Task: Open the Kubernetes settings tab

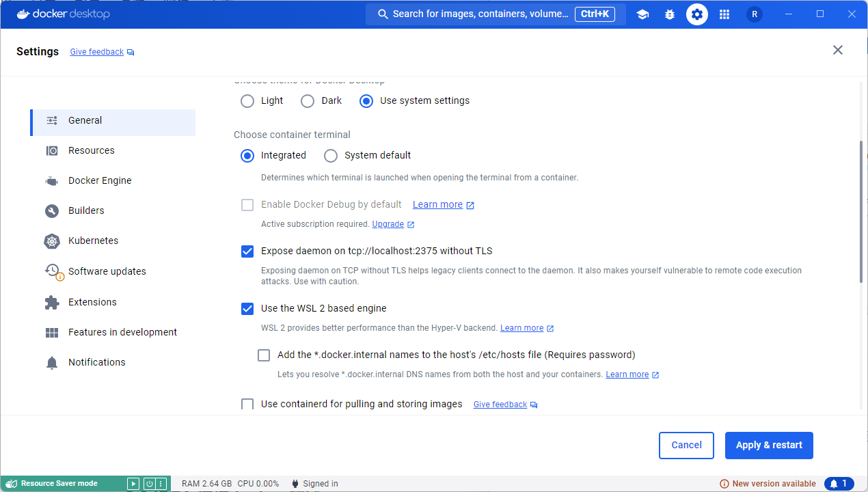Action: (x=113, y=241)
